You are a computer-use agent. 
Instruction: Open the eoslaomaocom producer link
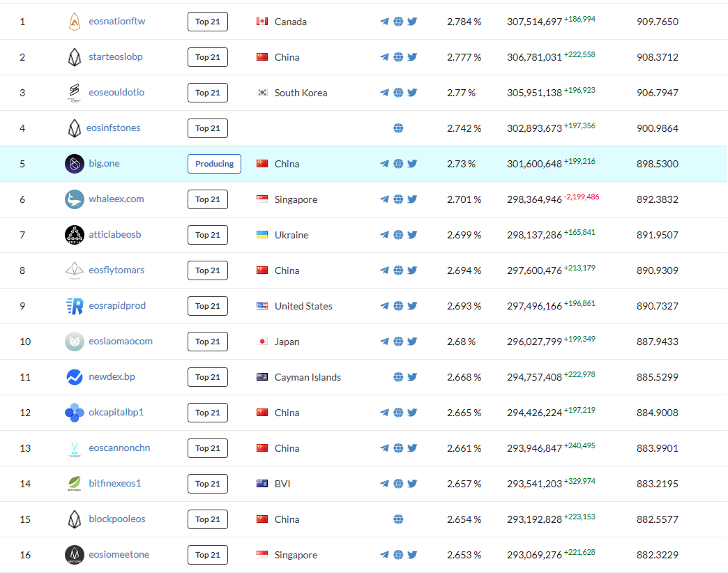pos(121,341)
